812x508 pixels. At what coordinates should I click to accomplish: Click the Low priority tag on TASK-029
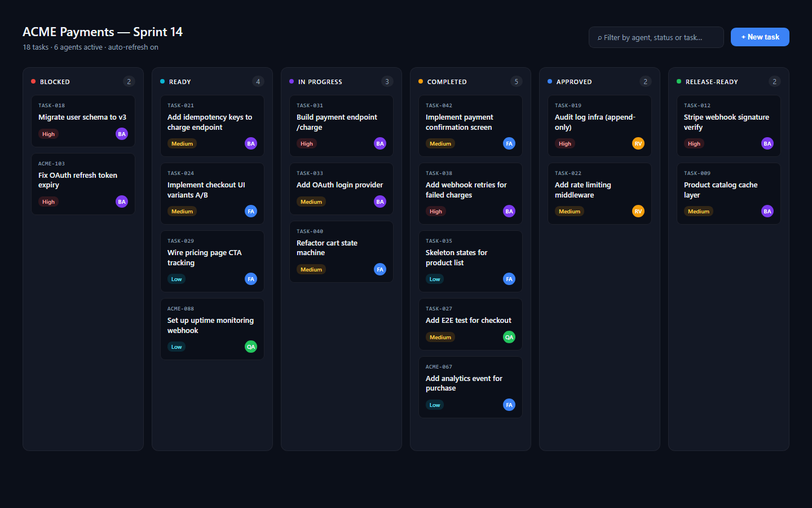tap(176, 279)
